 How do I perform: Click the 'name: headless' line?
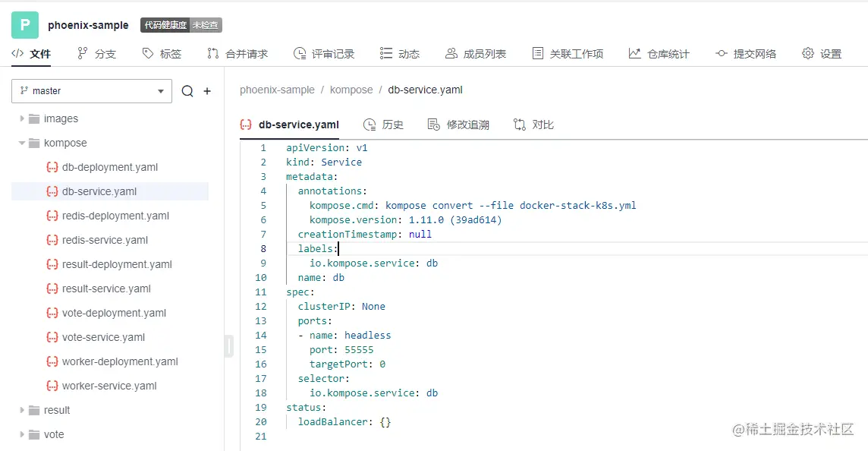345,335
